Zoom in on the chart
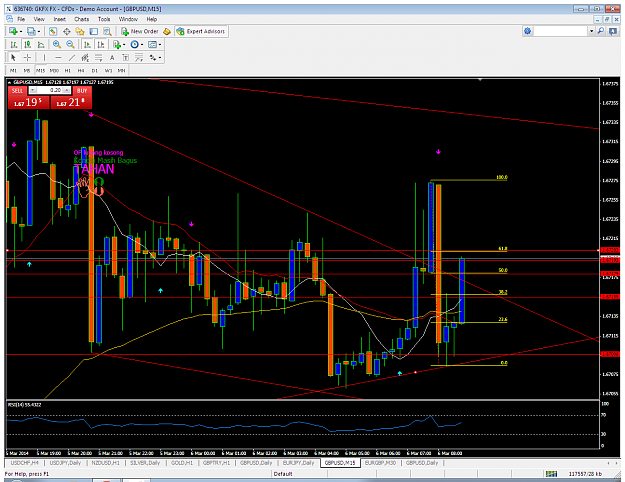 (x=57, y=44)
